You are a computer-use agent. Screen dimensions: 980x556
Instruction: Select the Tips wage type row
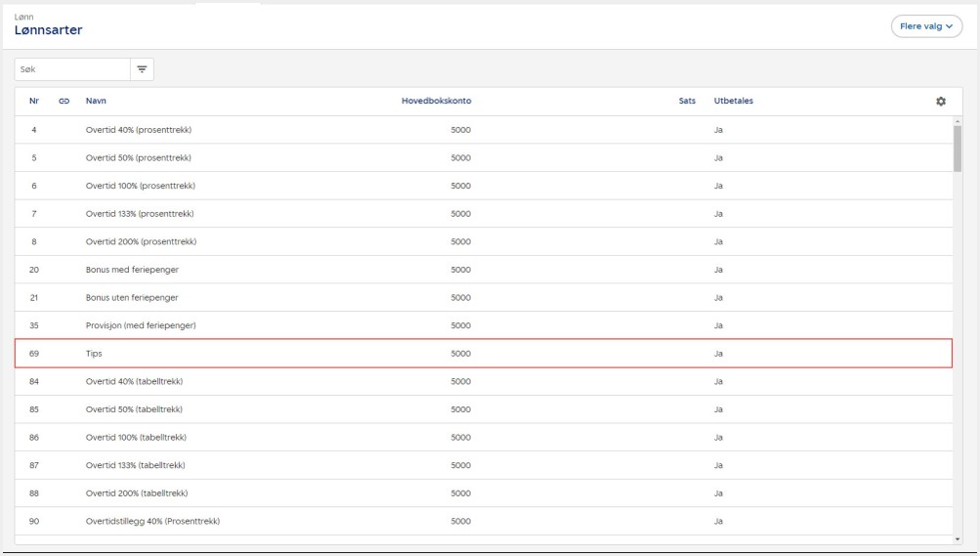(484, 353)
